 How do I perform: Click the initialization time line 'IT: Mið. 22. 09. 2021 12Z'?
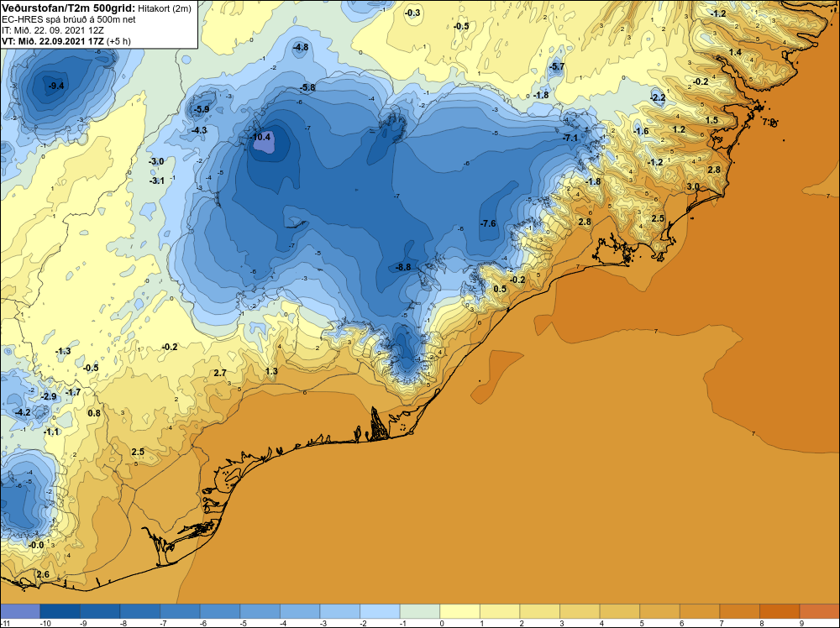point(52,30)
